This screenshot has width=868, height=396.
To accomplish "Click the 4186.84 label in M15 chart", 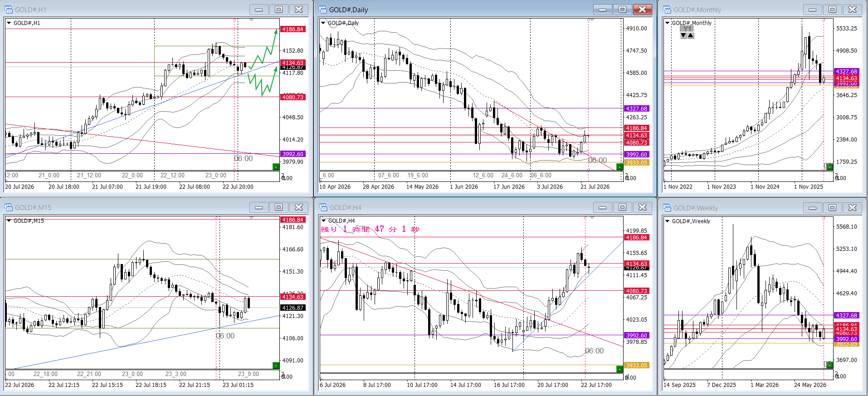I will pyautogui.click(x=293, y=220).
